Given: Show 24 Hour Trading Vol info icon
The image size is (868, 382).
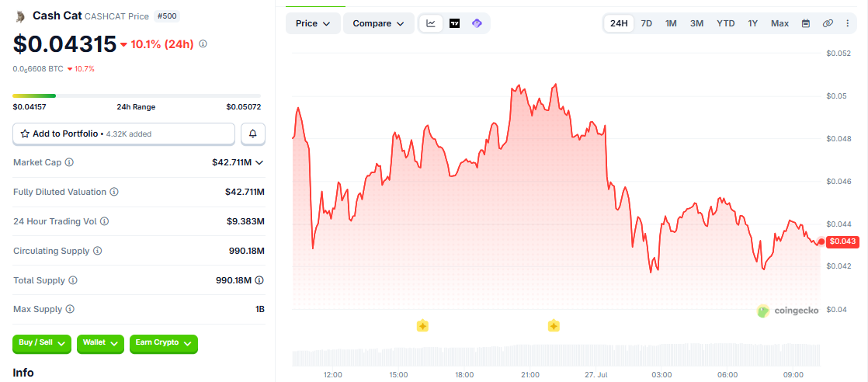Looking at the screenshot, I should coord(104,221).
